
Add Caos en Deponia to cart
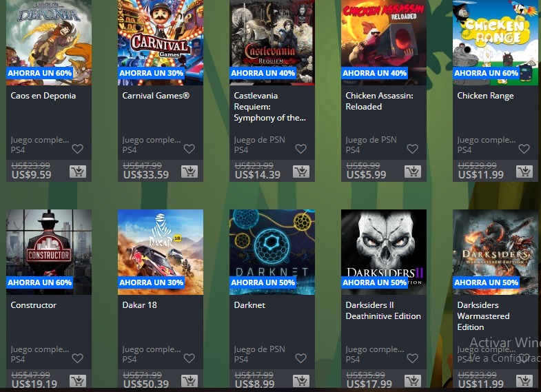coord(78,172)
